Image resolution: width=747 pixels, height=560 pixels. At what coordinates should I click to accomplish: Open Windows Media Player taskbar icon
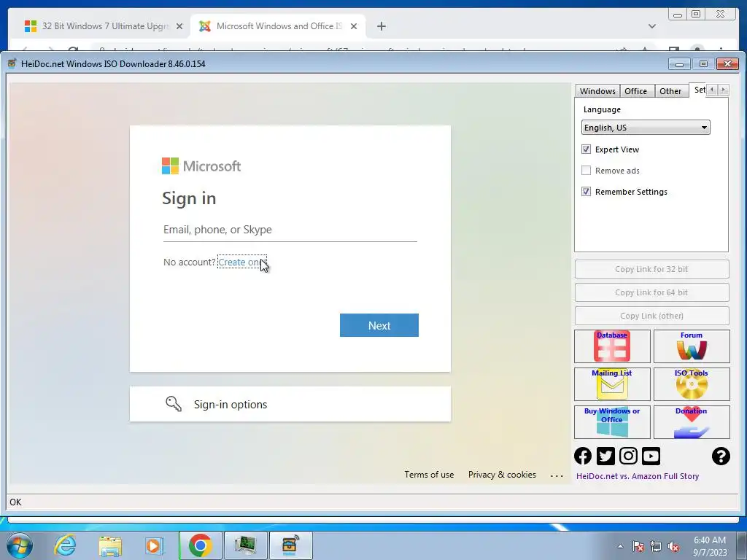154,545
